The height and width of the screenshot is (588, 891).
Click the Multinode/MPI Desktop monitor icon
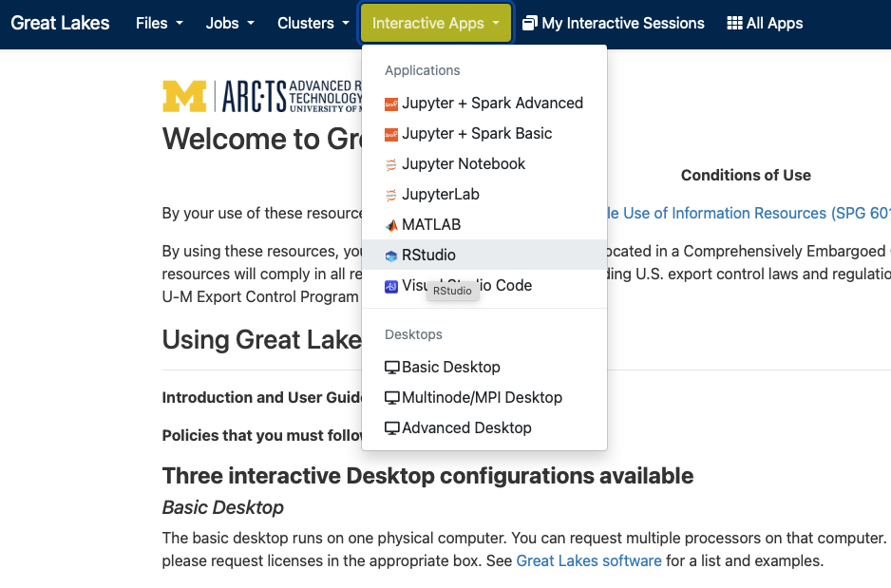391,398
